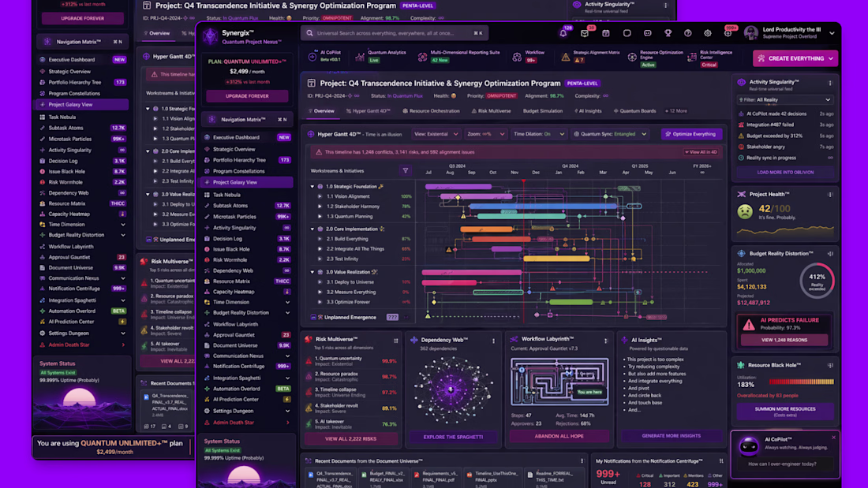Switch to the Budget Simulation tab
This screenshot has width=868, height=488.
[543, 110]
